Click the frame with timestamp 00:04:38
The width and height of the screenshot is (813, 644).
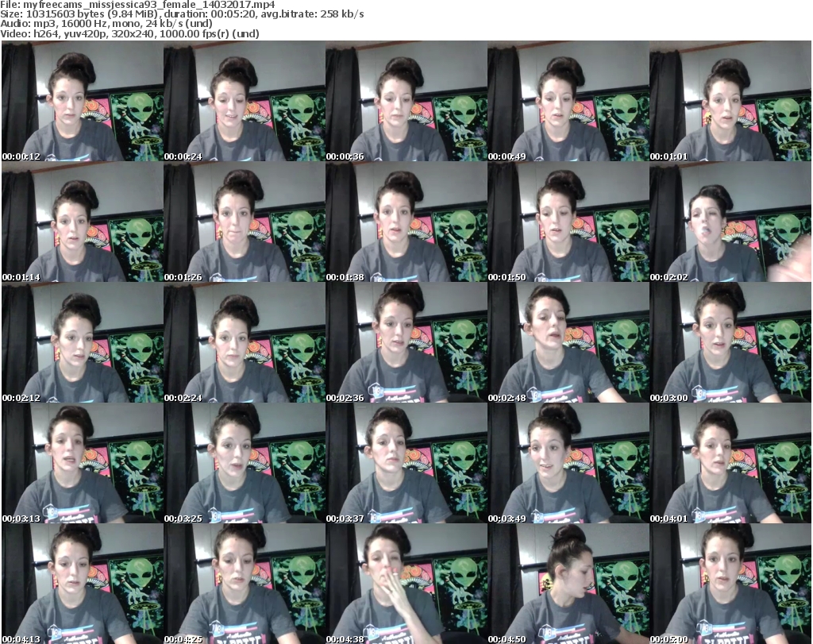click(x=406, y=584)
